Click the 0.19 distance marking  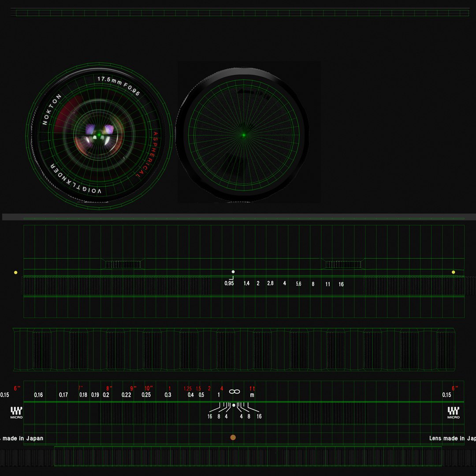coord(95,395)
